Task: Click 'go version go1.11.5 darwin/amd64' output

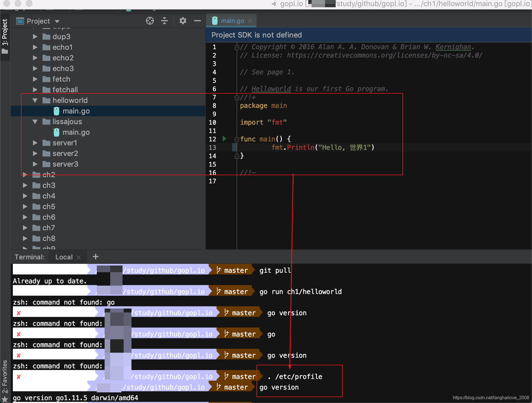Action: point(76,398)
